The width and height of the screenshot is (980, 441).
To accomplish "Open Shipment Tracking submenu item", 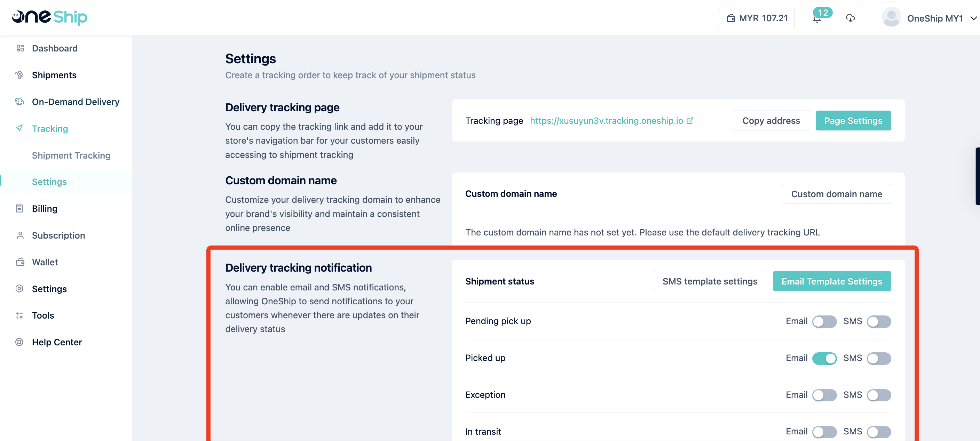I will pyautogui.click(x=71, y=155).
